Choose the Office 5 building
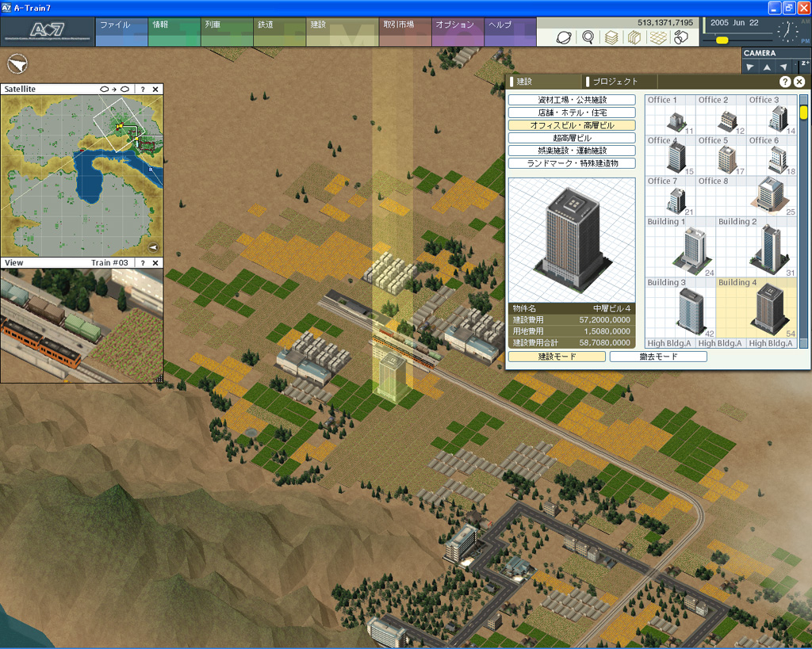 [721, 156]
